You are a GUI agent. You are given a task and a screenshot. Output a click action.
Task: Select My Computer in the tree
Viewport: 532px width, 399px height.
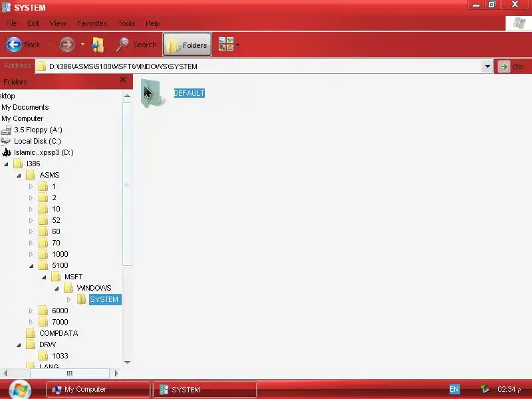(22, 118)
